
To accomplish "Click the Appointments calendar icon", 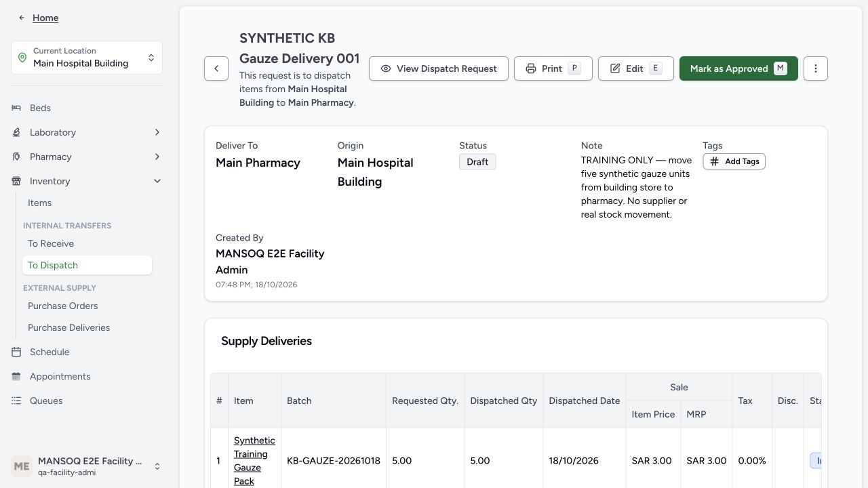I will tap(16, 376).
